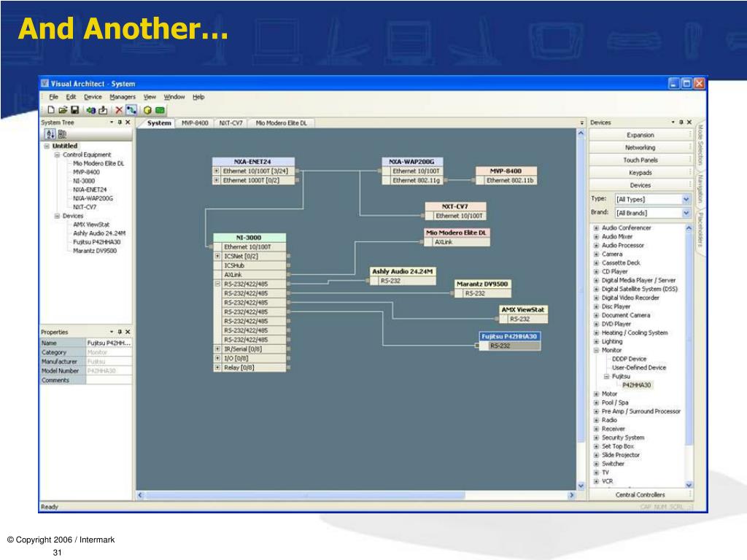Select Ashly Audio 24.24M in System Tree
The width and height of the screenshot is (747, 560).
99,233
